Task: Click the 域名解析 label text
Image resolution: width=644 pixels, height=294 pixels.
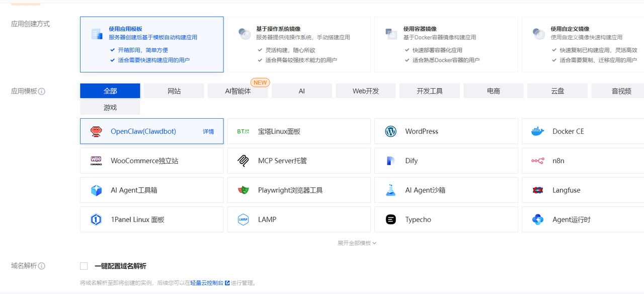Action: click(x=24, y=266)
